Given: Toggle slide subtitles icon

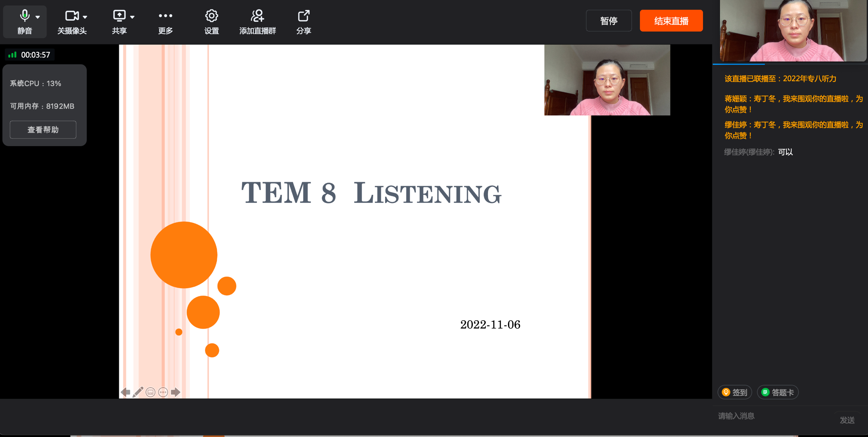Looking at the screenshot, I should tap(151, 392).
